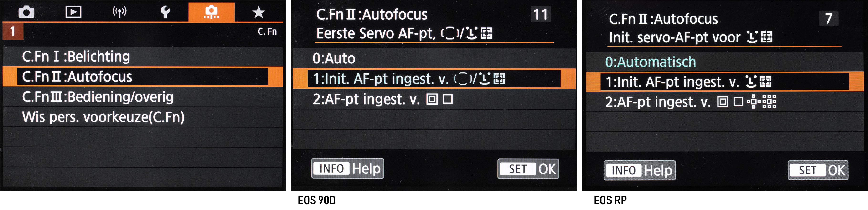The height and width of the screenshot is (210, 868).
Task: Choose Wis pers. voorkeuze(C.Fn) option
Action: click(x=103, y=117)
